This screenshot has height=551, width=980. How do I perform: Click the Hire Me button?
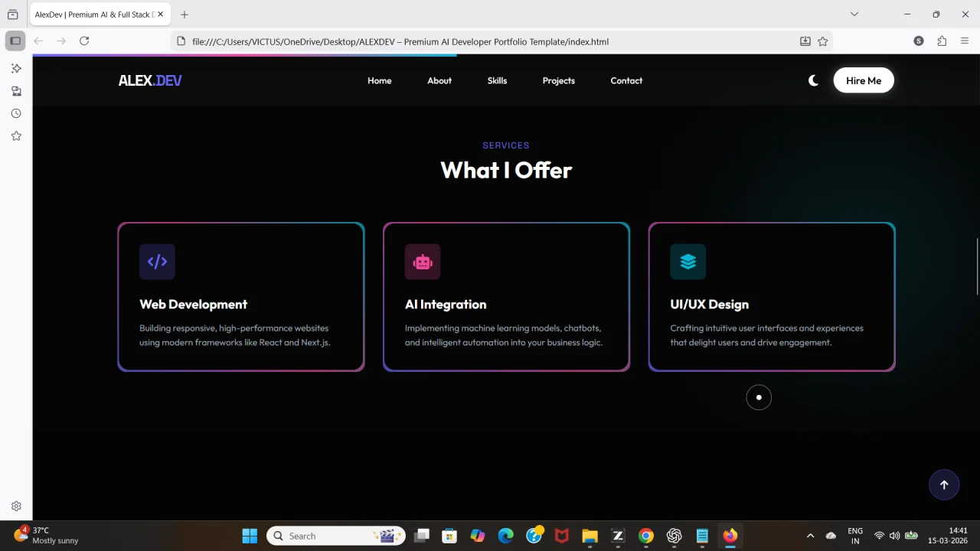pyautogui.click(x=864, y=80)
